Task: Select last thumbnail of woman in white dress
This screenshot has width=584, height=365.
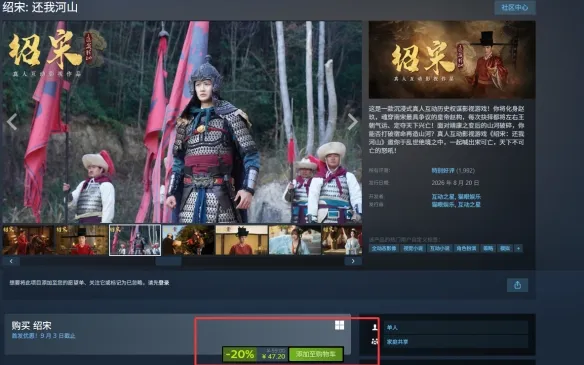Action: 342,240
